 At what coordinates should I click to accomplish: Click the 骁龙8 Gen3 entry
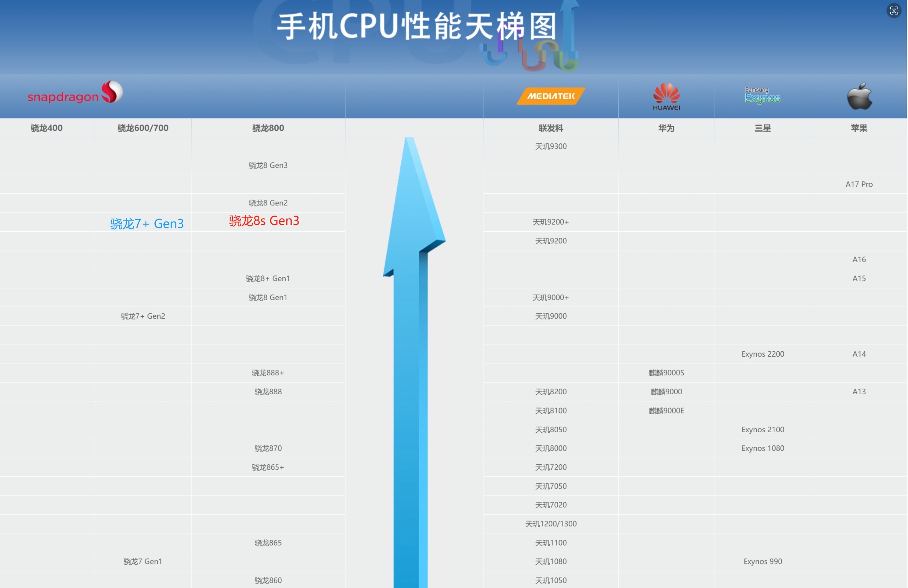pos(268,165)
